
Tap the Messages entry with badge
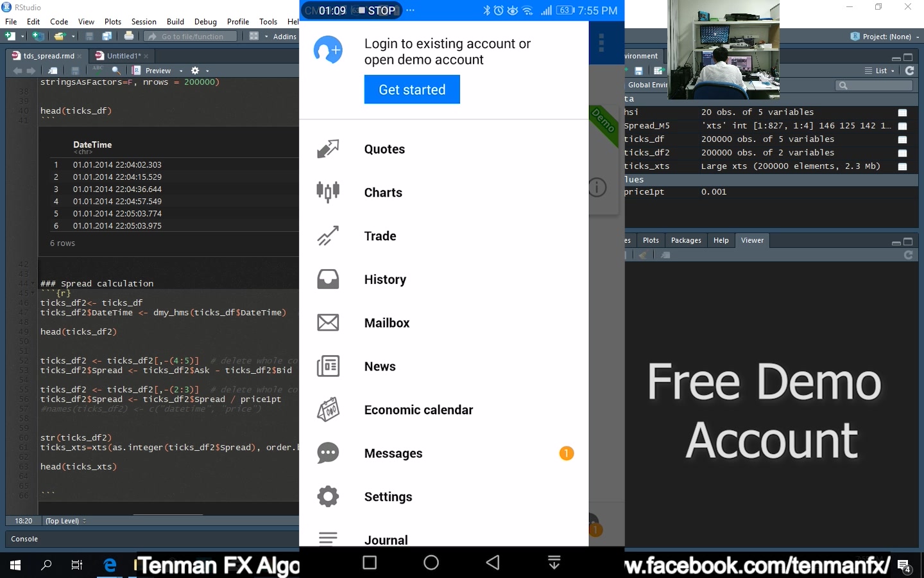(444, 453)
